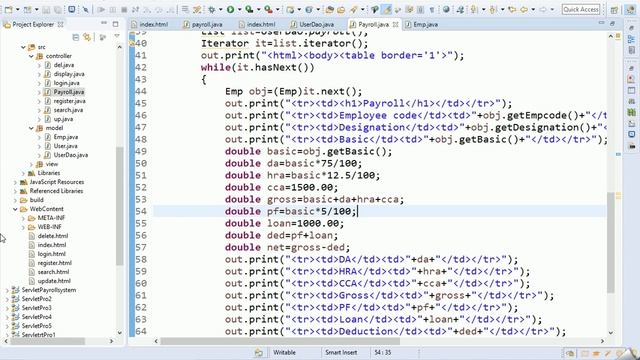Click the editor horizontal scrollbar thumb
The width and height of the screenshot is (640, 360).
[280, 341]
